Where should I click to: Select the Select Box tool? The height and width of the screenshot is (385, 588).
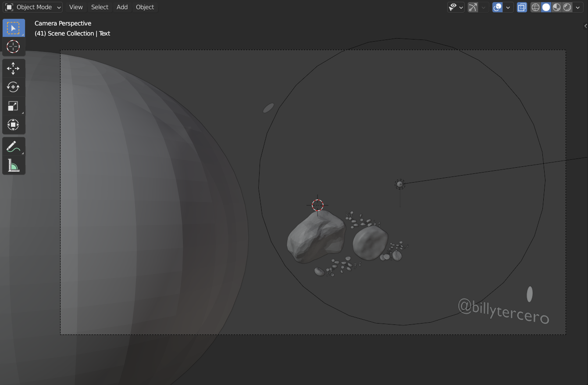click(x=14, y=28)
